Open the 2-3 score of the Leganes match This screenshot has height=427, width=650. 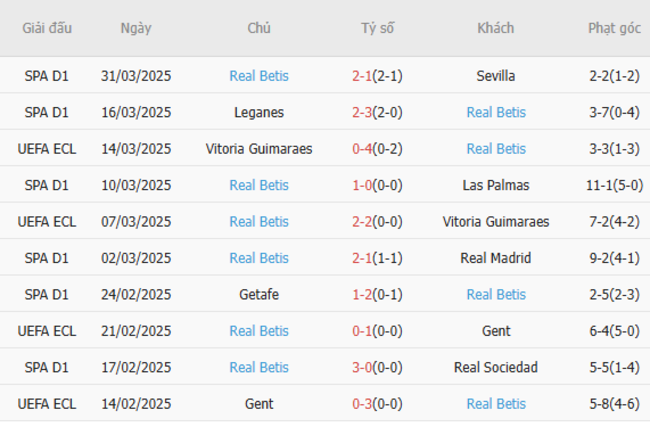pyautogui.click(x=363, y=112)
